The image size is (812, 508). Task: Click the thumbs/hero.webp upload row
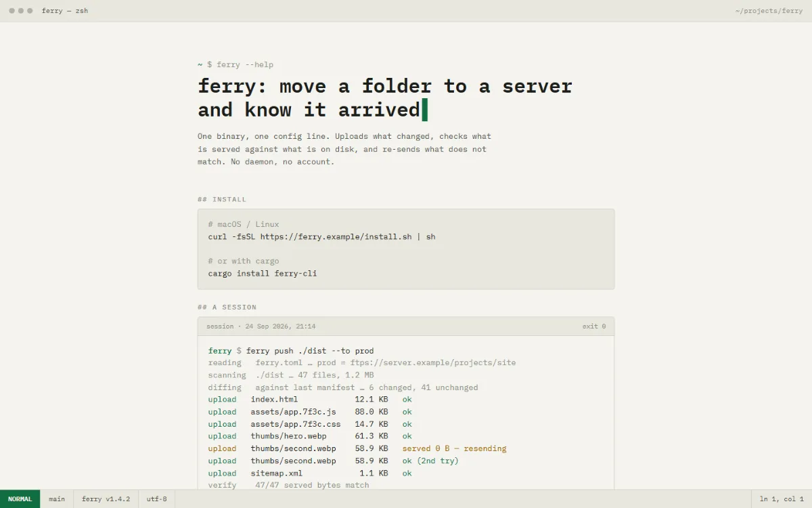point(310,436)
